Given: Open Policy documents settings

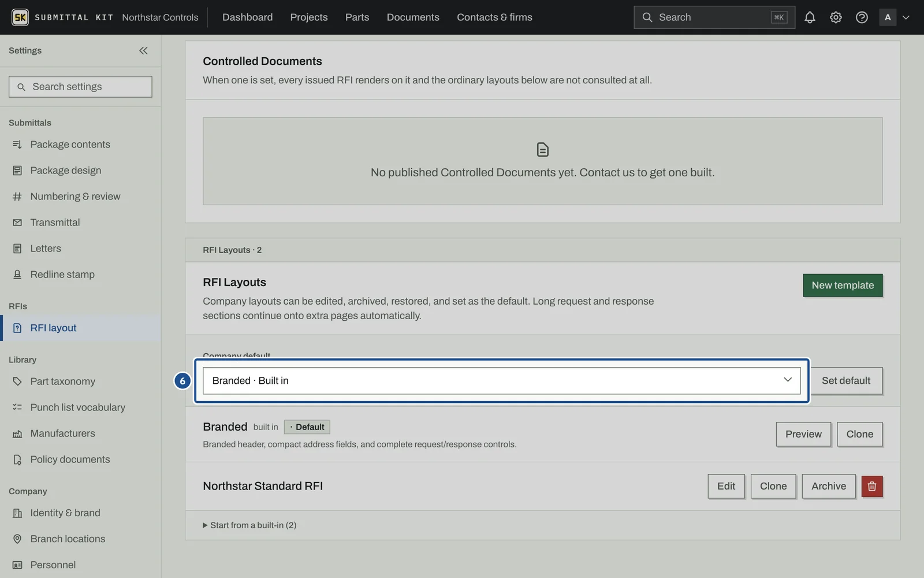Looking at the screenshot, I should pos(80,460).
